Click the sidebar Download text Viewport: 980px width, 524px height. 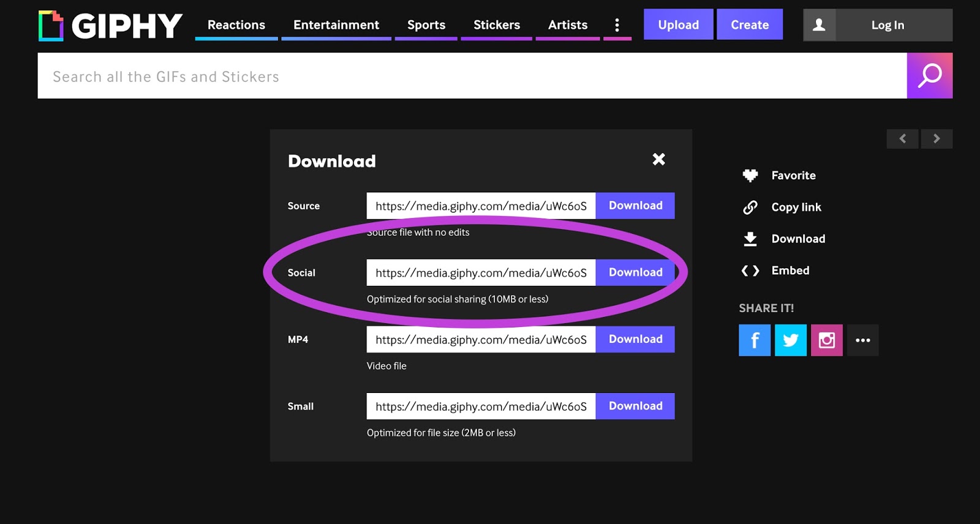click(798, 239)
